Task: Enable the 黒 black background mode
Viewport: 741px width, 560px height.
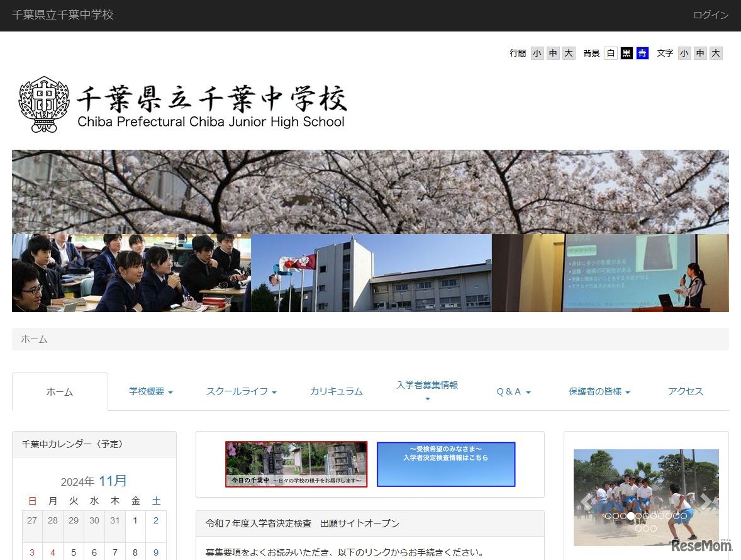Action: coord(627,53)
